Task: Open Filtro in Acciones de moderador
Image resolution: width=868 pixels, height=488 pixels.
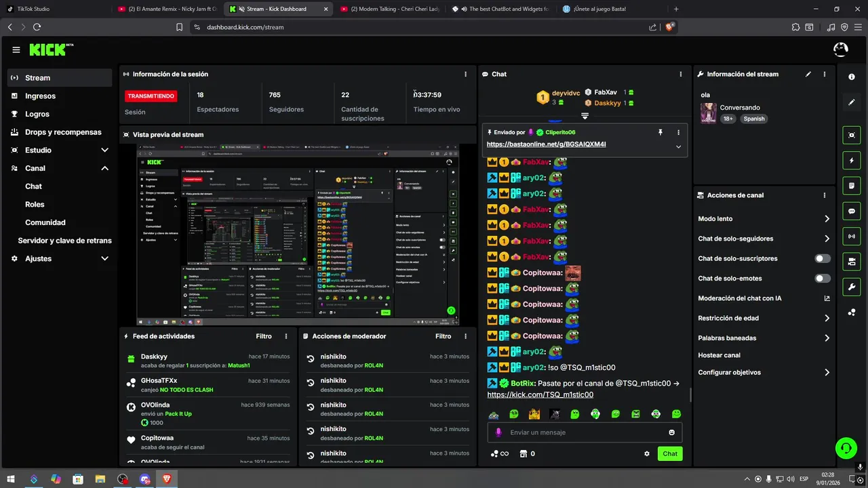Action: click(x=443, y=336)
